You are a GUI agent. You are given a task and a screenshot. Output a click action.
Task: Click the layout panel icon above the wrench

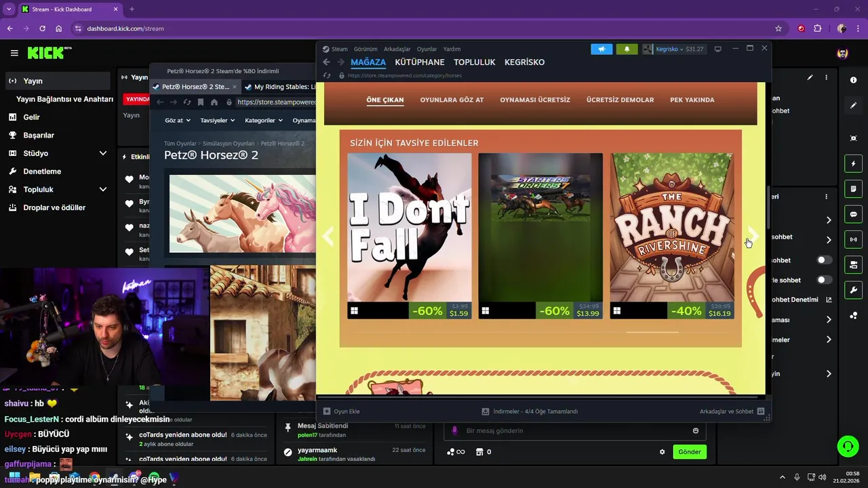[x=853, y=264]
